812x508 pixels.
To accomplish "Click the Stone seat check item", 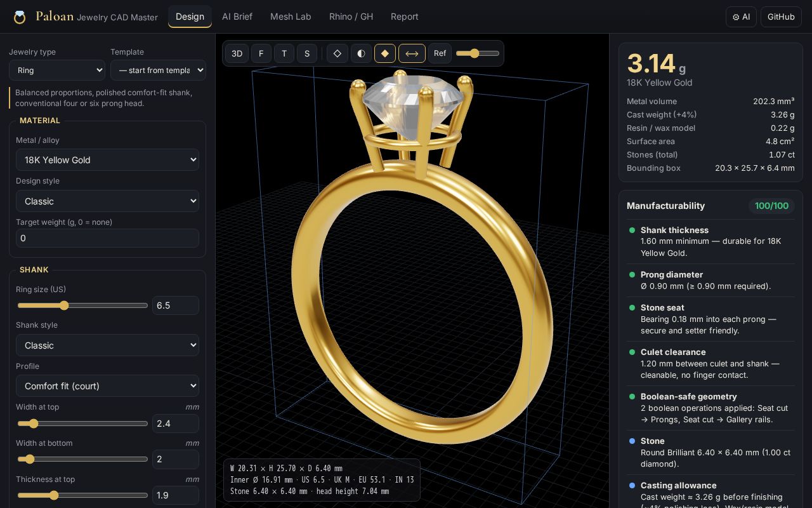I will [x=710, y=319].
